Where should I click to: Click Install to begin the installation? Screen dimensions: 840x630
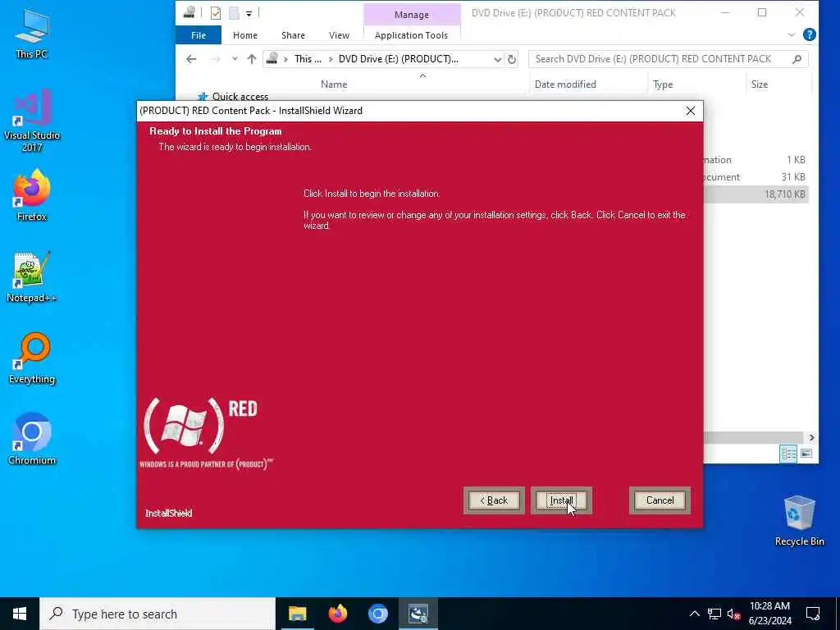click(561, 500)
